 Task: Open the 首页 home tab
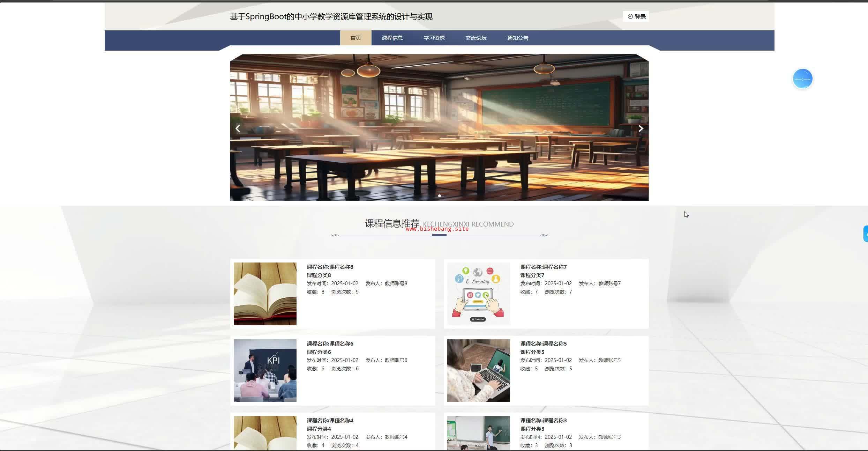tap(356, 38)
